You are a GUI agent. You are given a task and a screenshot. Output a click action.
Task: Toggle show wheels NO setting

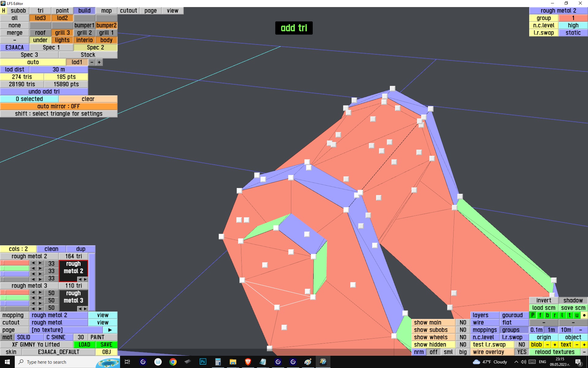point(463,337)
